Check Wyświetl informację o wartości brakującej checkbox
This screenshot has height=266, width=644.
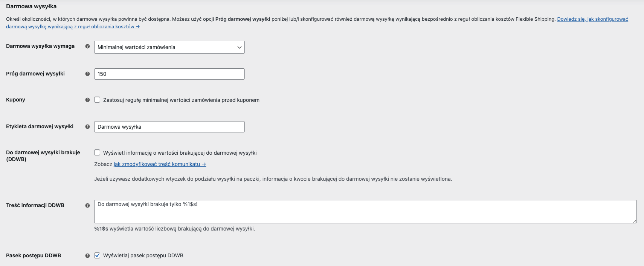coord(97,153)
